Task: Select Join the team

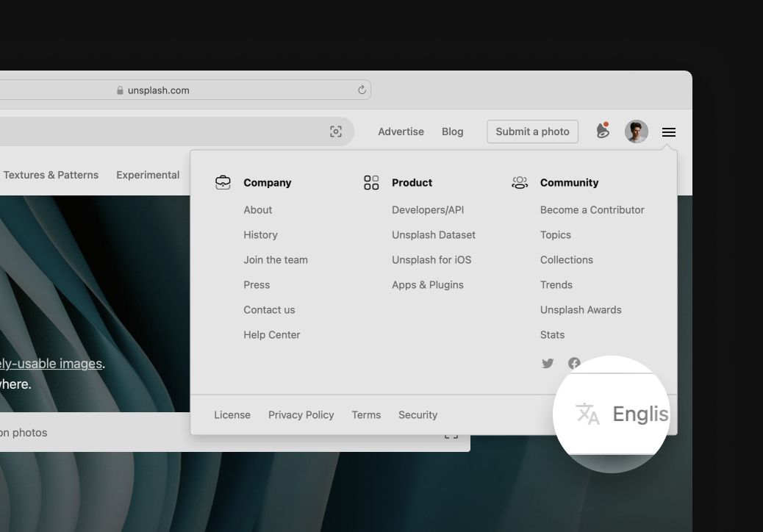Action: coord(276,259)
